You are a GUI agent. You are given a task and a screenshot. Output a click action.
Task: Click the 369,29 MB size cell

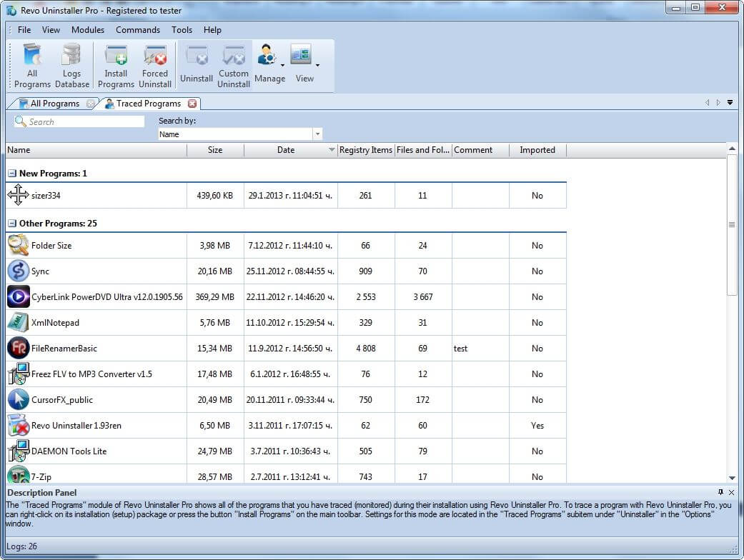pyautogui.click(x=215, y=297)
